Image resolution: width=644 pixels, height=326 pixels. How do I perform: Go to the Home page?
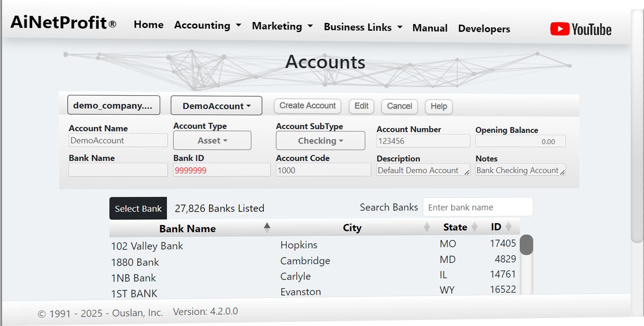[x=149, y=25]
